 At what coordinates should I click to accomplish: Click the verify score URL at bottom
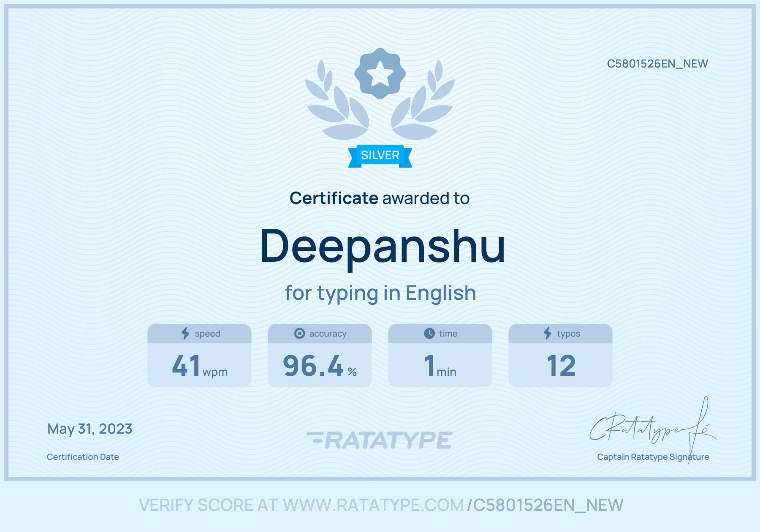tap(381, 505)
